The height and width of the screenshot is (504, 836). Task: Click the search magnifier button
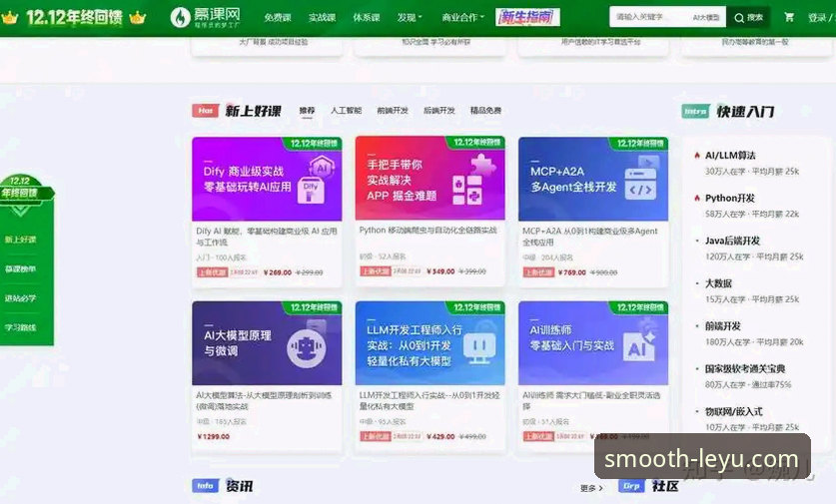coord(748,18)
